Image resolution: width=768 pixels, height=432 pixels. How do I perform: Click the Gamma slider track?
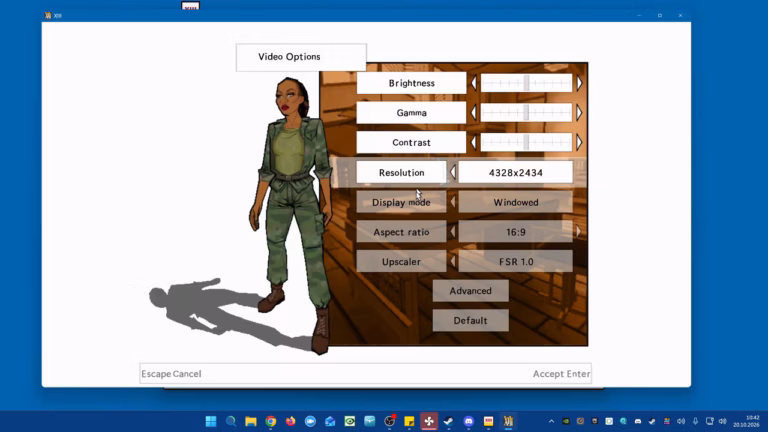click(526, 113)
